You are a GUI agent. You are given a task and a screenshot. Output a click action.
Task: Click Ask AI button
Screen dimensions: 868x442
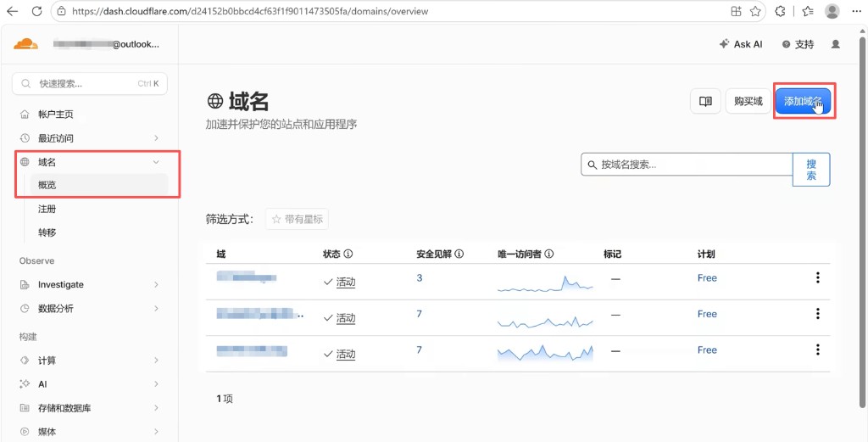click(x=741, y=44)
